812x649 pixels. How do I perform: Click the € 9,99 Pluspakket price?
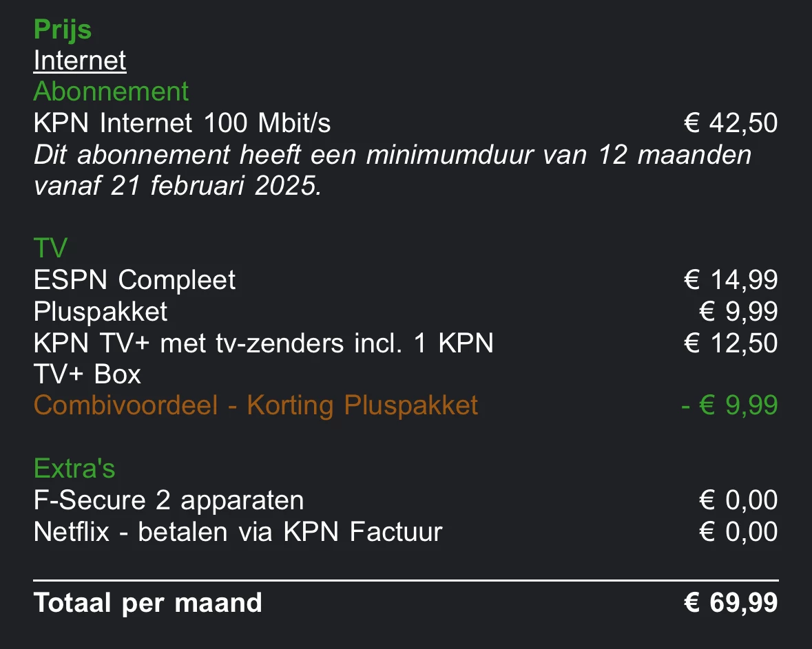click(x=738, y=311)
